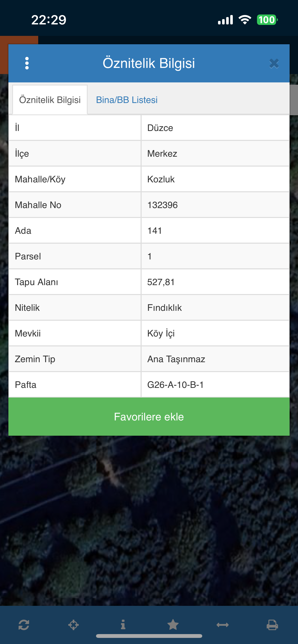Tap the Tapu Alanı value 527,81
Image resolution: width=298 pixels, height=644 pixels.
[161, 282]
